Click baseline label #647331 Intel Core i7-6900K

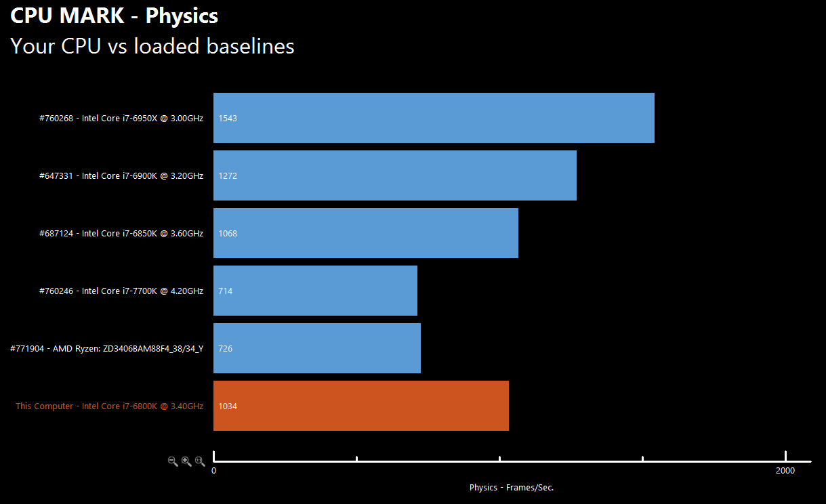click(121, 176)
